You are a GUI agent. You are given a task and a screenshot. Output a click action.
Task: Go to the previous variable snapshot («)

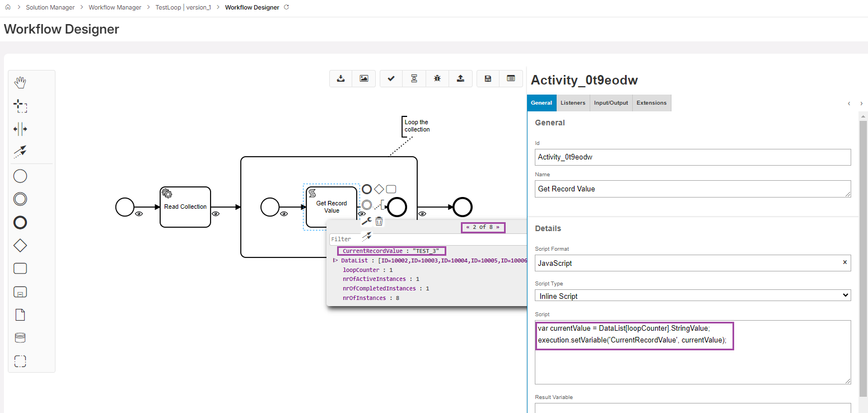(x=468, y=227)
